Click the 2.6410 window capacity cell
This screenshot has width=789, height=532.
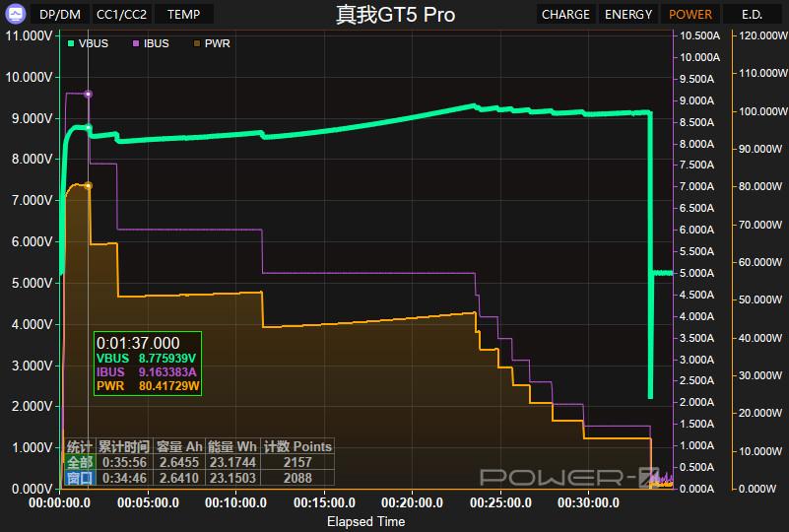pyautogui.click(x=179, y=478)
